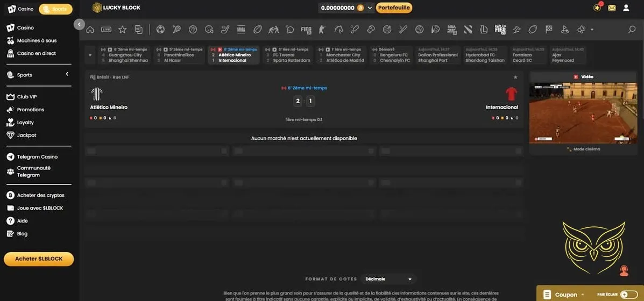Collapse the sidebar with chevron button
644x301 pixels.
pos(79,25)
